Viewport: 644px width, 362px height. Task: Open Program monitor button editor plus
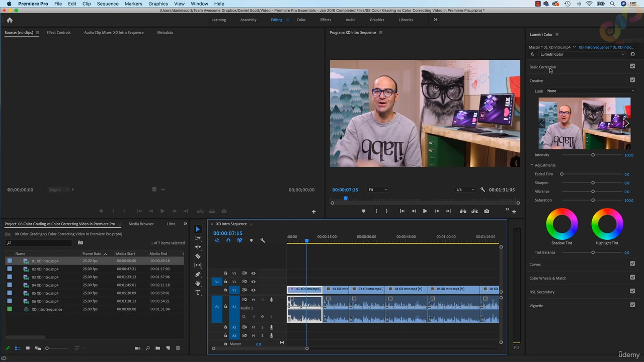pyautogui.click(x=514, y=212)
